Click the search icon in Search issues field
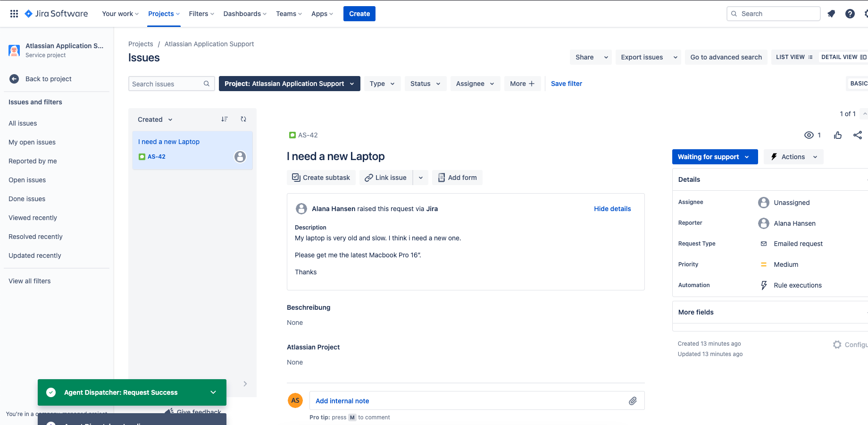 (x=207, y=84)
